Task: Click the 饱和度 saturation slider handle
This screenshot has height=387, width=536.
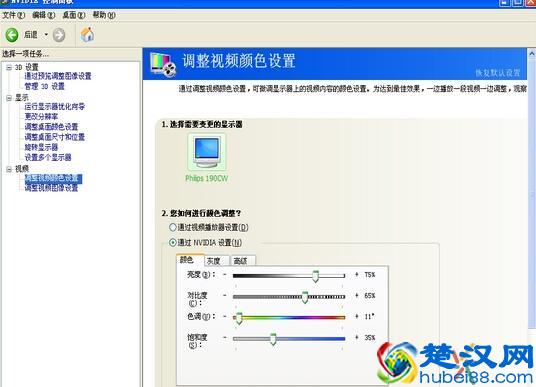Action: 273,339
